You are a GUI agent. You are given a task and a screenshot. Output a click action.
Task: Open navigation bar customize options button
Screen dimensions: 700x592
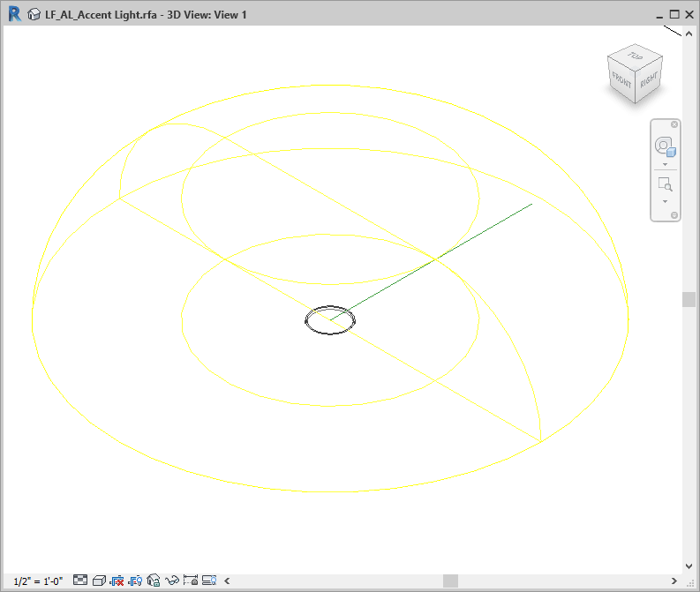point(674,215)
